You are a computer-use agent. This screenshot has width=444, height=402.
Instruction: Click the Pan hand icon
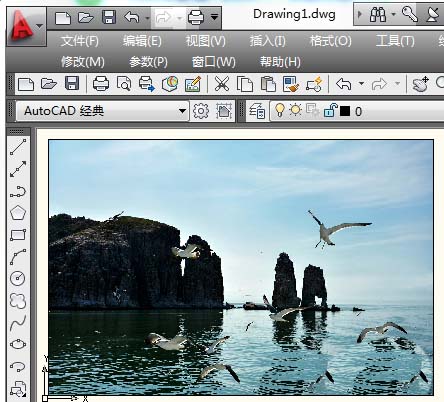tap(420, 84)
